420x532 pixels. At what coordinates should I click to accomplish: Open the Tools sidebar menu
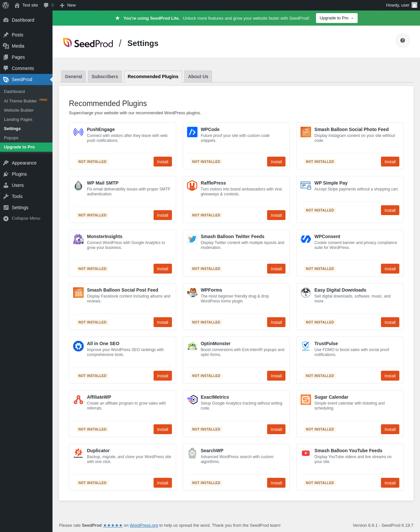pyautogui.click(x=26, y=196)
